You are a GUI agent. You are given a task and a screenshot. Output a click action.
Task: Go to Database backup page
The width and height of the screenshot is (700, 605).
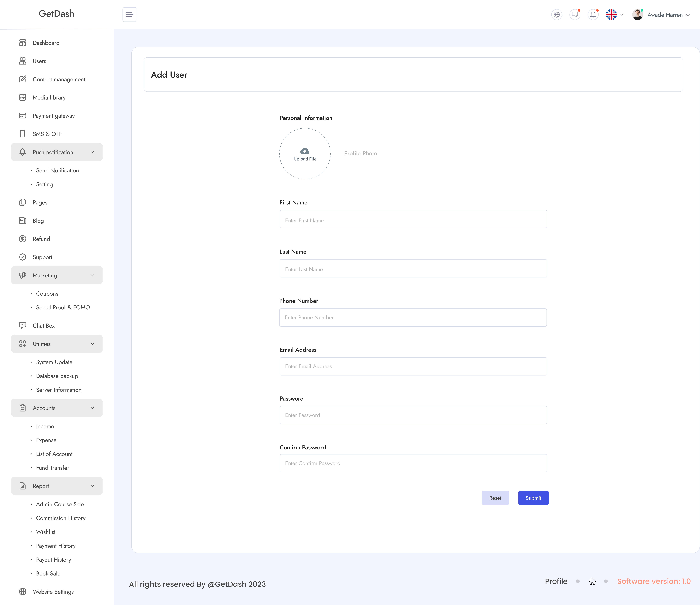pyautogui.click(x=57, y=376)
